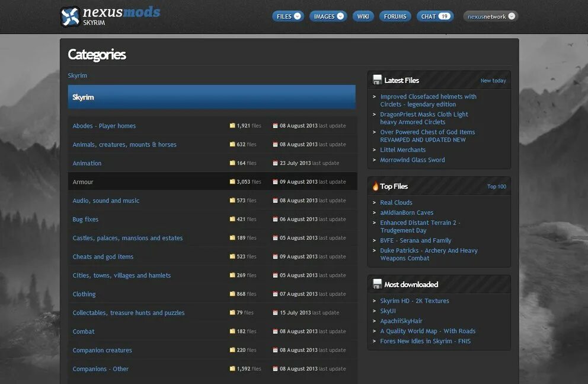
Task: Click the folder icon in the Animation row
Action: pos(232,163)
